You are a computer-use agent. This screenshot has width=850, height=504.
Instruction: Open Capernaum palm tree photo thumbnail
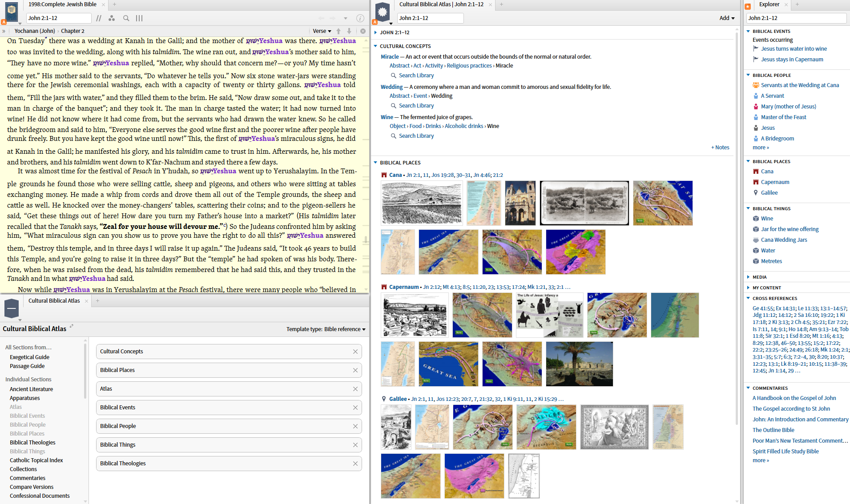click(x=579, y=364)
